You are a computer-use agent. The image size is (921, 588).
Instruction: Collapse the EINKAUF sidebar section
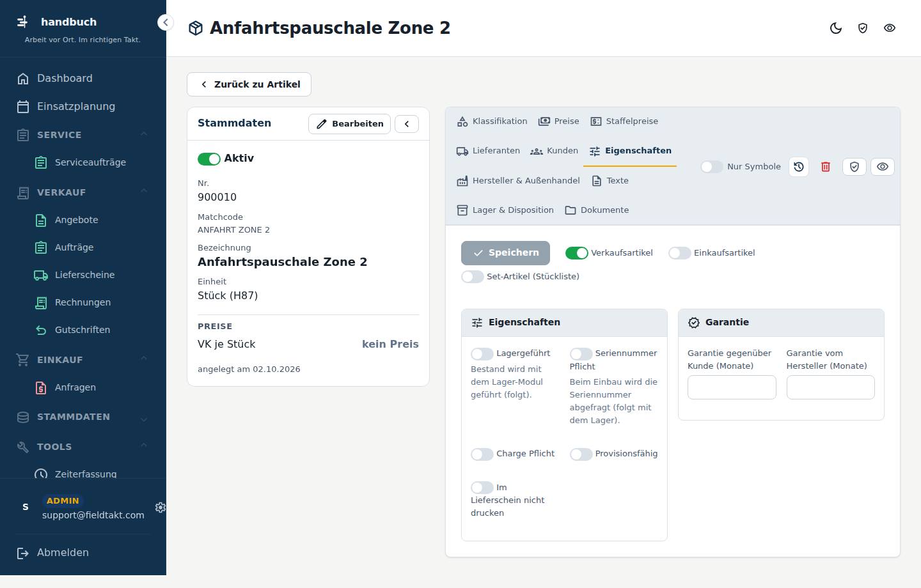83,360
